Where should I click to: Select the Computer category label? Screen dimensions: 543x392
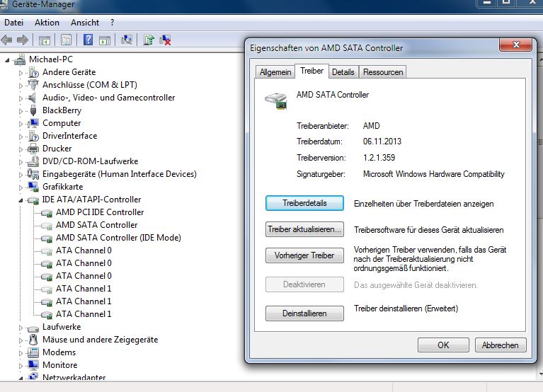click(62, 123)
